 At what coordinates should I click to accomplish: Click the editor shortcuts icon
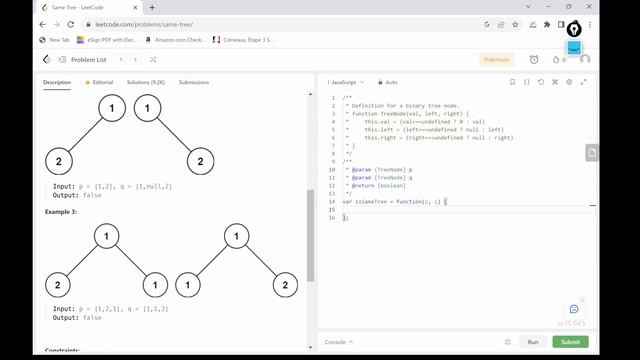coord(555,82)
